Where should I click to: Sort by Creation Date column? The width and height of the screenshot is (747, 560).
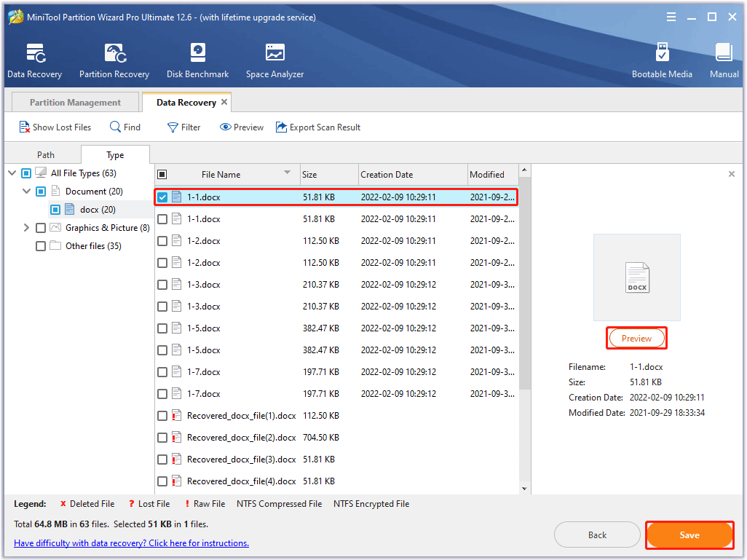point(413,175)
